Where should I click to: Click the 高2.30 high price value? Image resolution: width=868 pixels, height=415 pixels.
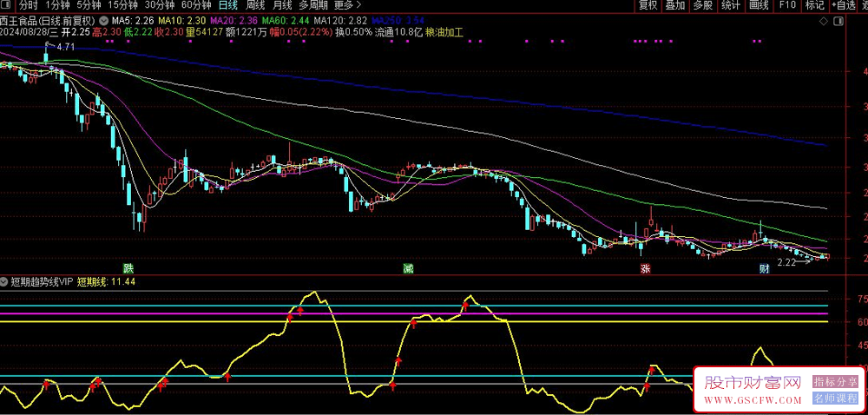click(107, 32)
